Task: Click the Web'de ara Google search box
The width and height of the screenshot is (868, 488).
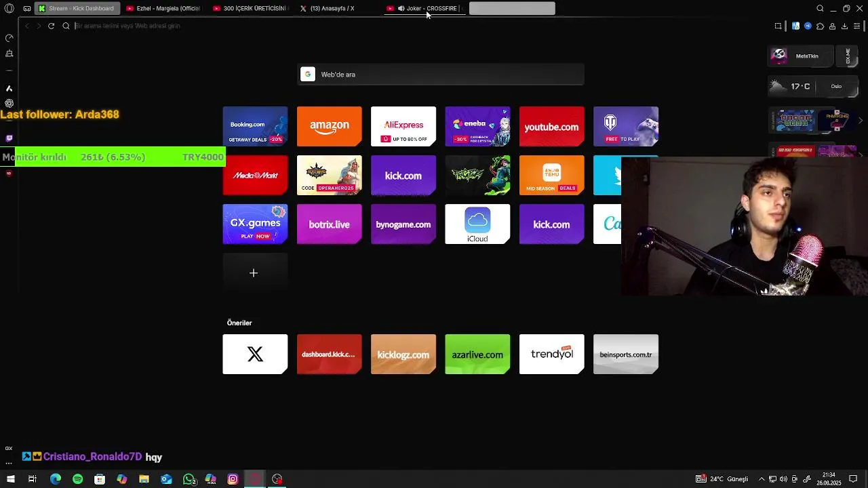Action: pyautogui.click(x=441, y=75)
